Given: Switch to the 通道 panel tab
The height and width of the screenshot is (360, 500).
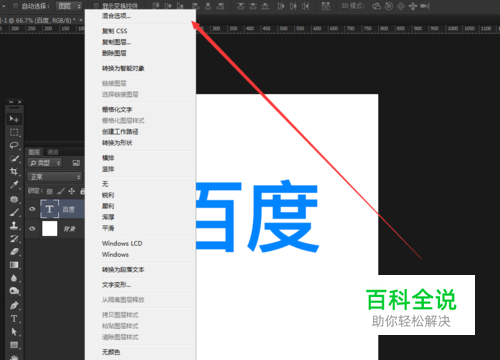Looking at the screenshot, I should pyautogui.click(x=53, y=152).
